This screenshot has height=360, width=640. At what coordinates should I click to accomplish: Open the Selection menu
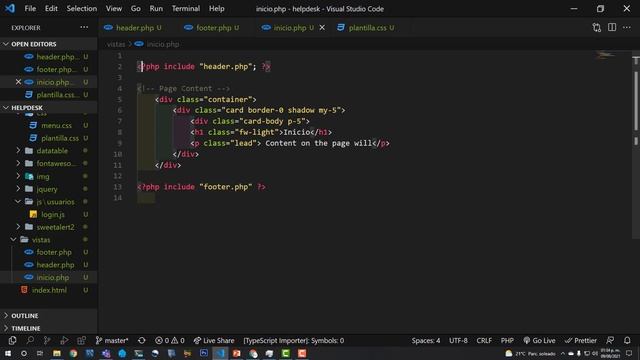[82, 9]
